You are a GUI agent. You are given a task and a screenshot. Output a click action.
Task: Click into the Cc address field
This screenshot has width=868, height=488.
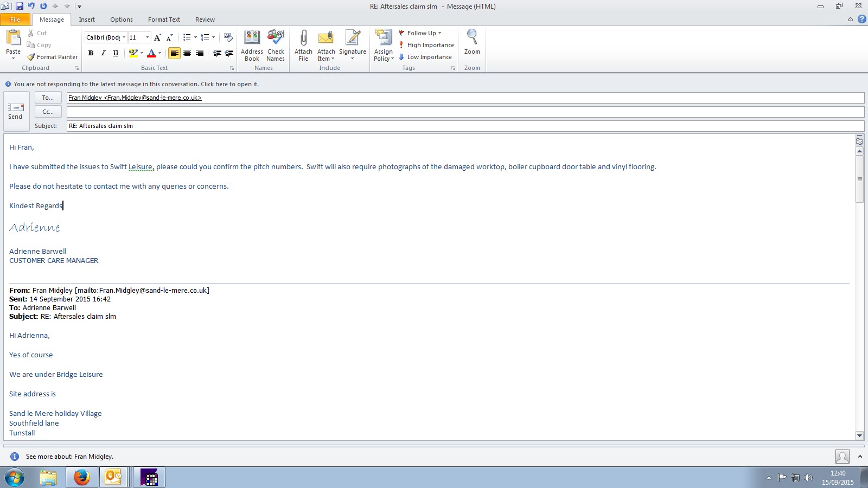(465, 112)
